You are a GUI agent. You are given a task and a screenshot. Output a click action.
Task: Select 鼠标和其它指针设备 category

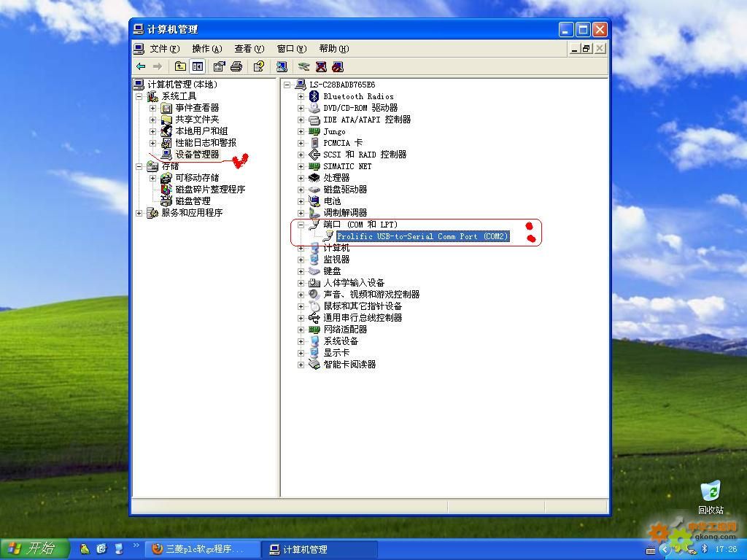pyautogui.click(x=363, y=306)
